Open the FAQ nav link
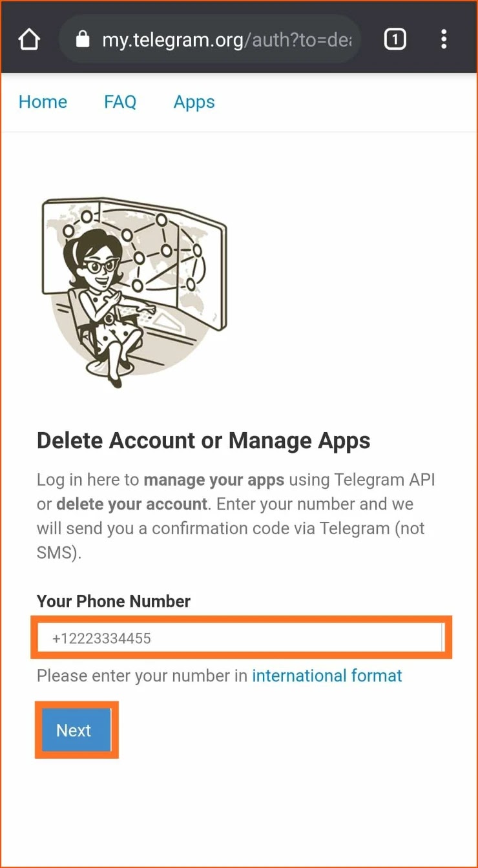 click(120, 102)
